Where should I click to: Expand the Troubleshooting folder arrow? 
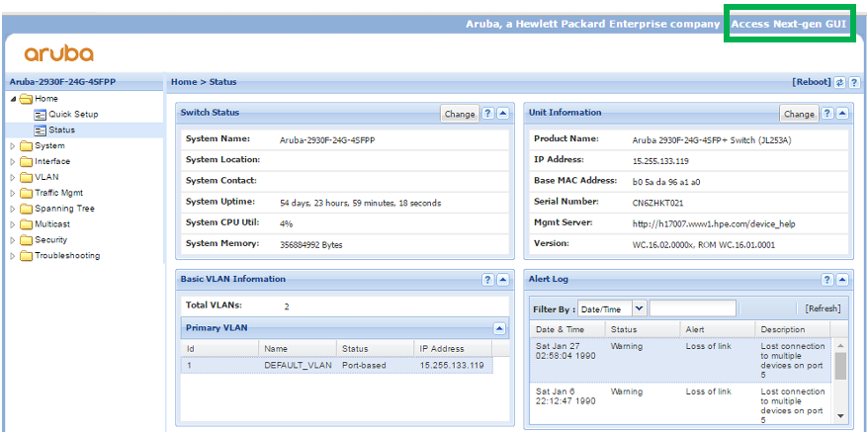[x=13, y=256]
